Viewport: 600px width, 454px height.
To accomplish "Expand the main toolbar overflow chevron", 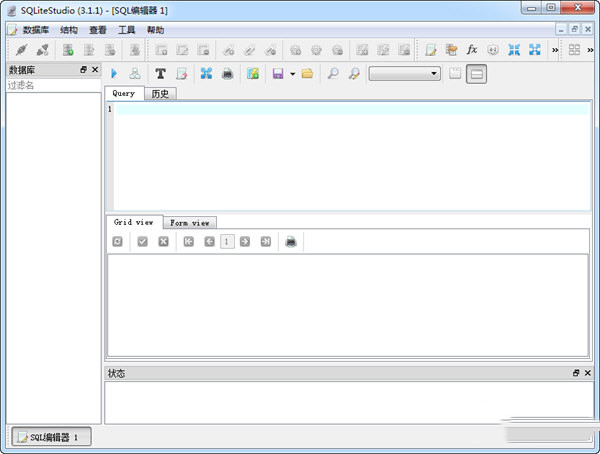I will pyautogui.click(x=554, y=50).
